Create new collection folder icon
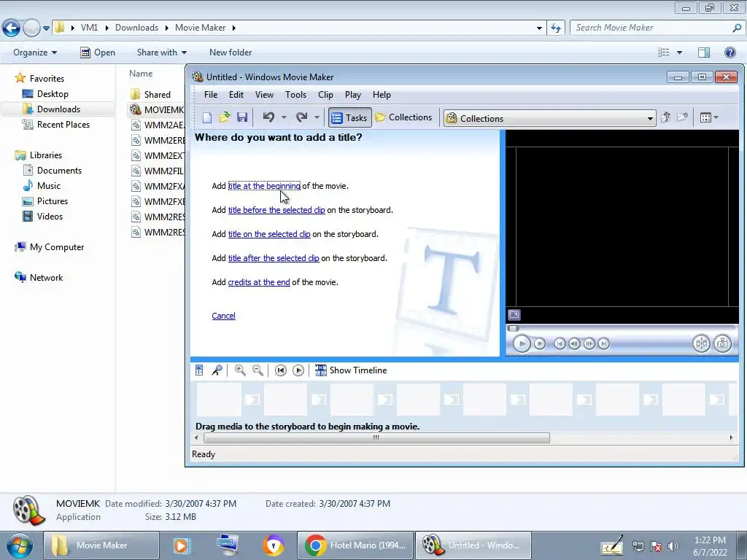The height and width of the screenshot is (560, 747). tap(683, 117)
